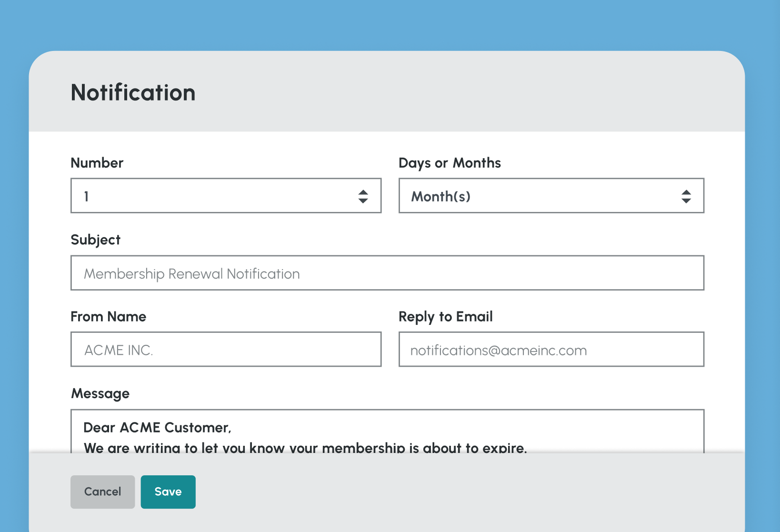Screen dimensions: 780x532
Task: Select the sort arrows beside the Number value
Action: 363,195
